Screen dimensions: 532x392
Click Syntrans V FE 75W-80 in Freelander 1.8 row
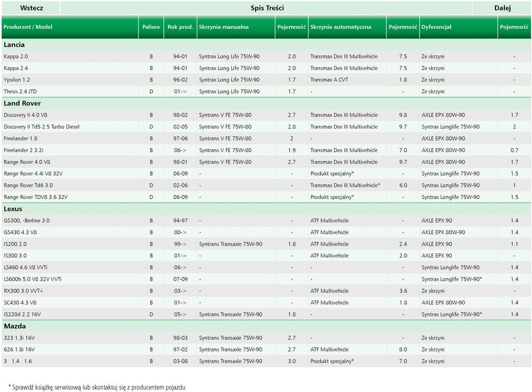point(226,138)
